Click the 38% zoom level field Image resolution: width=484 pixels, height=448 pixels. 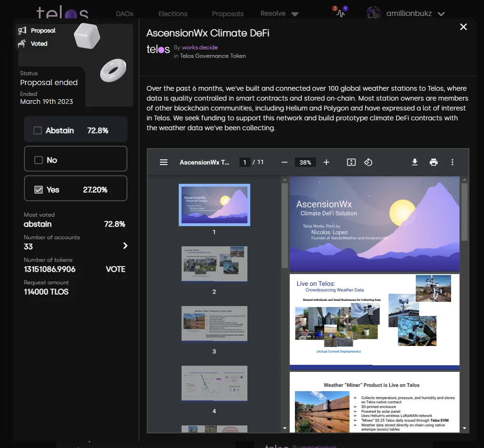(x=305, y=162)
